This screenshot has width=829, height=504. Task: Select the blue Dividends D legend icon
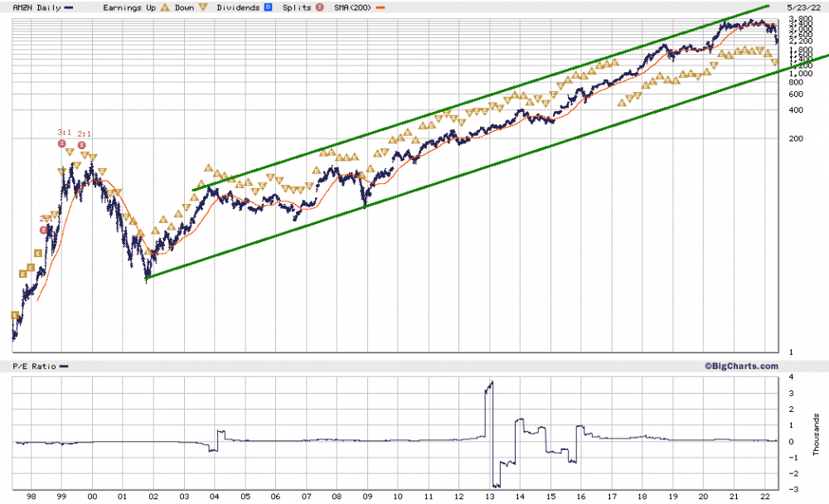click(x=268, y=7)
